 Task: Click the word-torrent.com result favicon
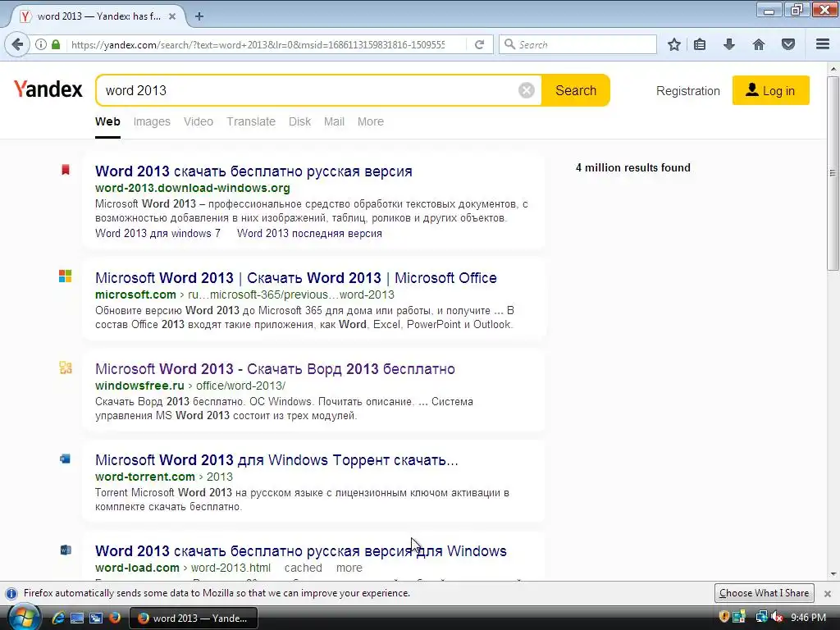(66, 459)
